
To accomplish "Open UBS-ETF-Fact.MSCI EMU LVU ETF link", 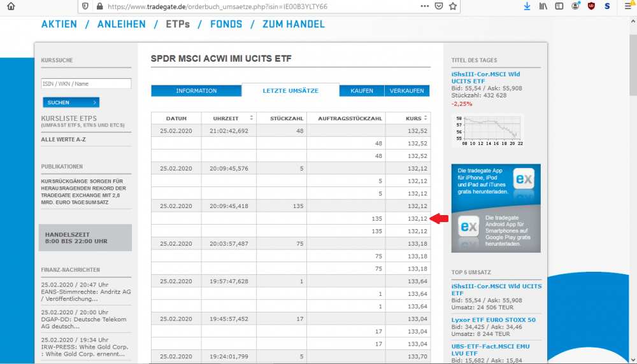I will [x=490, y=350].
